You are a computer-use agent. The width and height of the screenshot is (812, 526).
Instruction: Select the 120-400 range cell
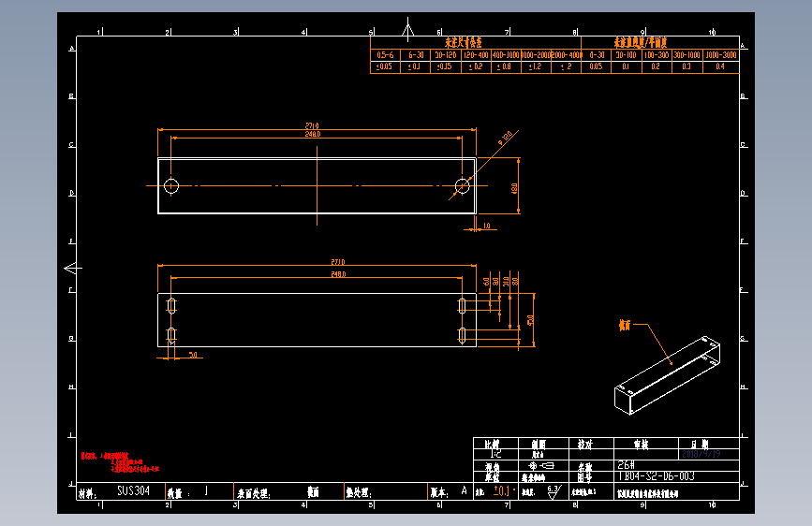(476, 55)
